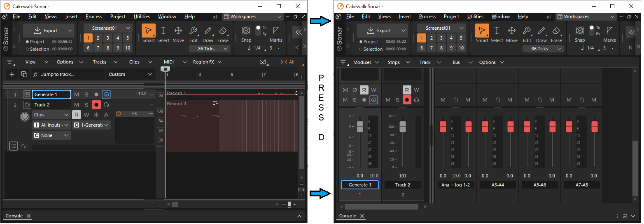Toggle input echo headphone on Track 2 left
644x224 pixels.
point(106,105)
